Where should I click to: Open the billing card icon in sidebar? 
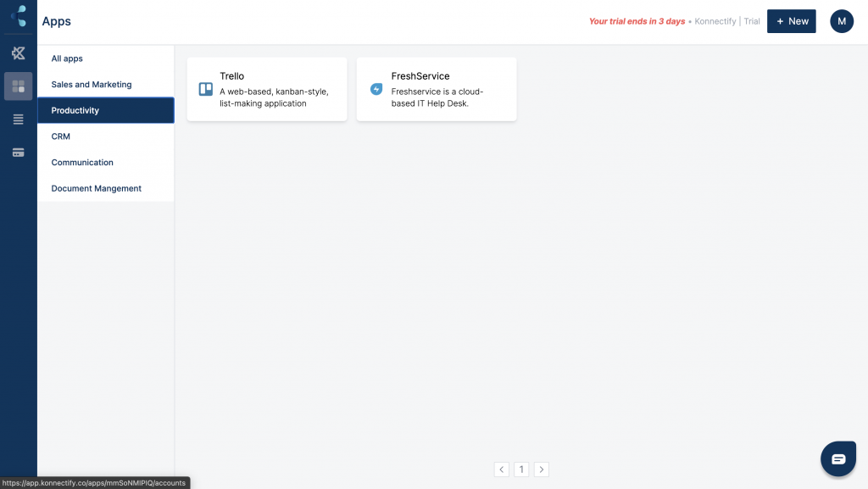pyautogui.click(x=19, y=153)
